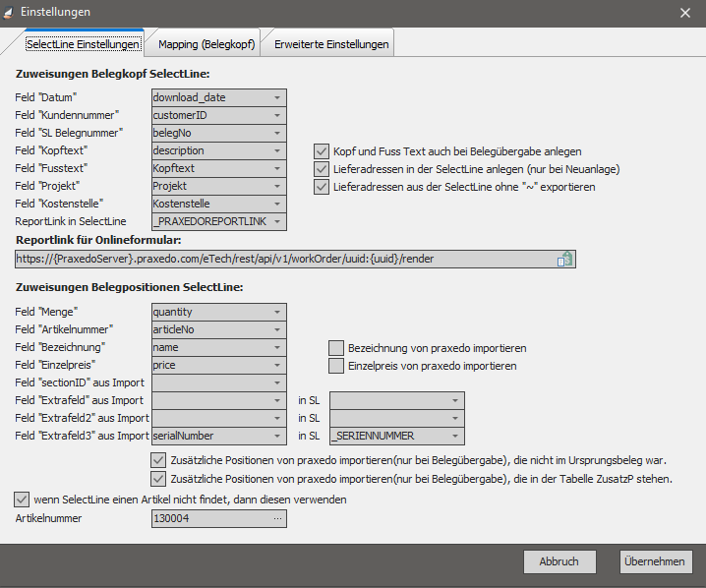Viewport: 706px width, 588px height.
Task: Toggle Kopf und Fuss Text checkbox
Action: click(x=322, y=151)
